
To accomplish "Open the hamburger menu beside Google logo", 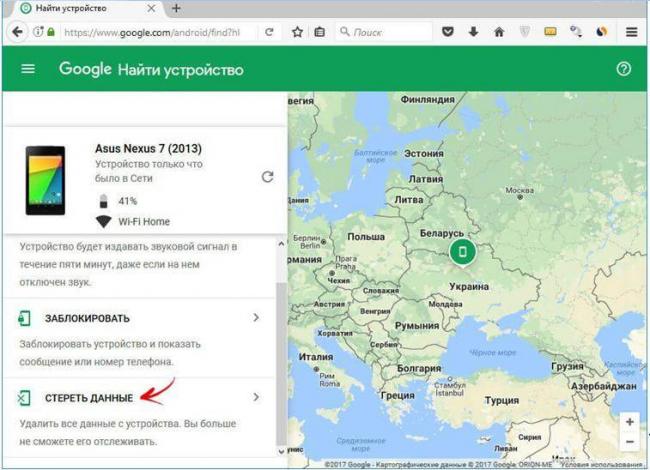I will [28, 69].
